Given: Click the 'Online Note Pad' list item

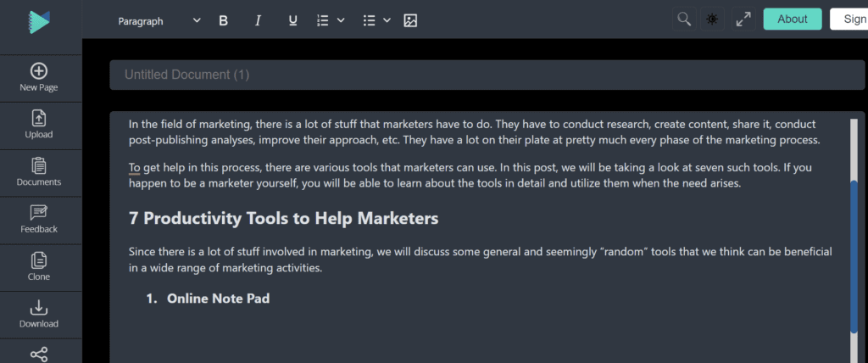Looking at the screenshot, I should pyautogui.click(x=218, y=299).
